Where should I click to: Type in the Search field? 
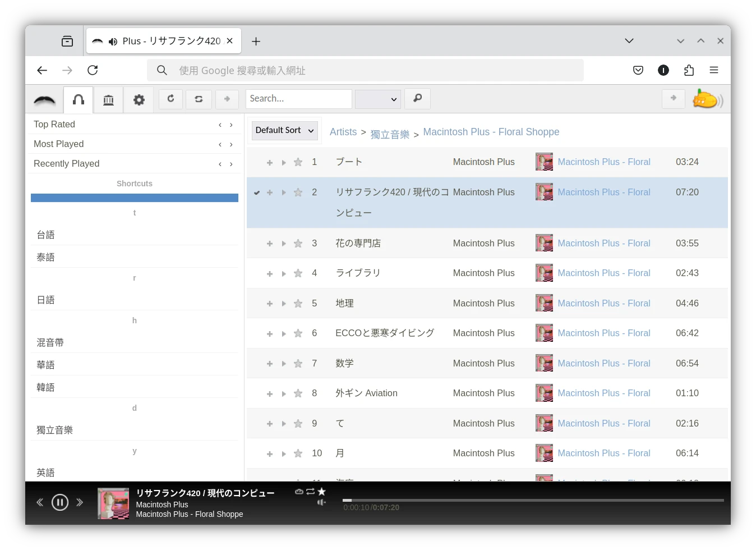(299, 99)
